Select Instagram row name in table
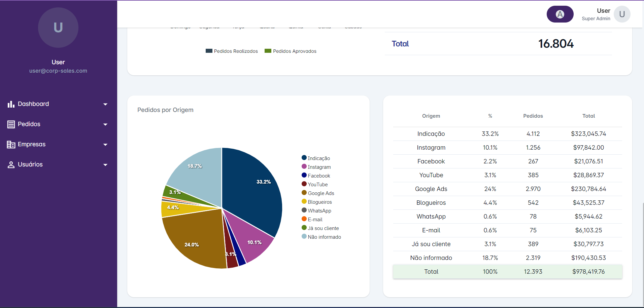The image size is (644, 308). click(431, 148)
